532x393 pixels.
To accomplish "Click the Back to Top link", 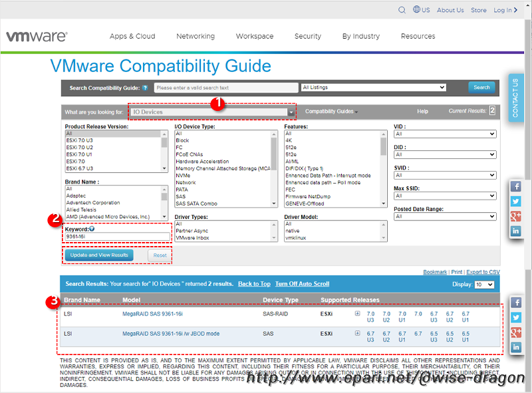I will point(254,284).
